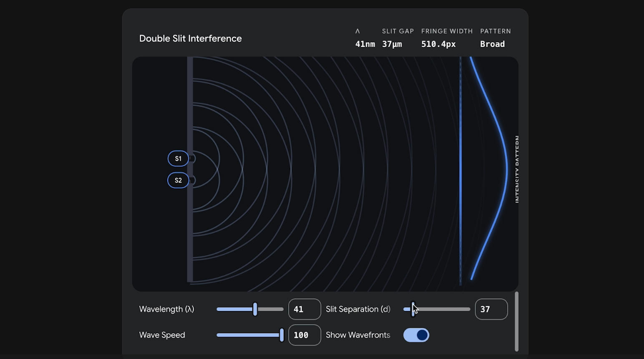Viewport: 644px width, 359px height.
Task: Turn off the Show Wavefronts switch
Action: coord(416,335)
